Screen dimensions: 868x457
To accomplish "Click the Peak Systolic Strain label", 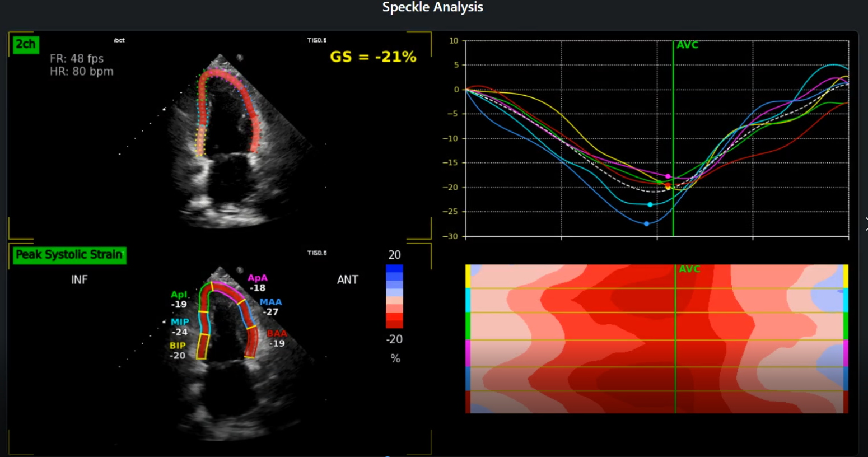I will pos(69,255).
